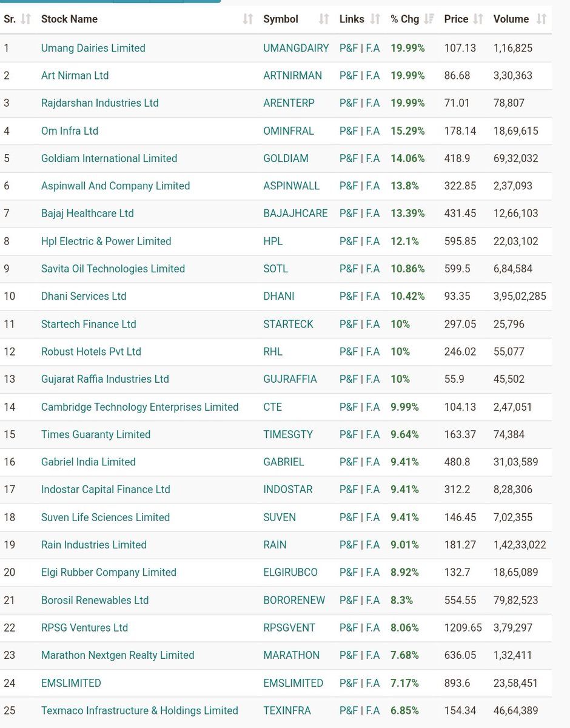
Task: Open P&F chart for GOLDIAM
Action: point(349,158)
